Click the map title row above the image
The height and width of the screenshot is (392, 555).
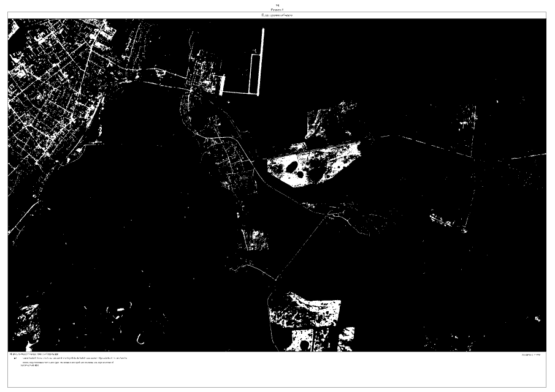click(277, 15)
